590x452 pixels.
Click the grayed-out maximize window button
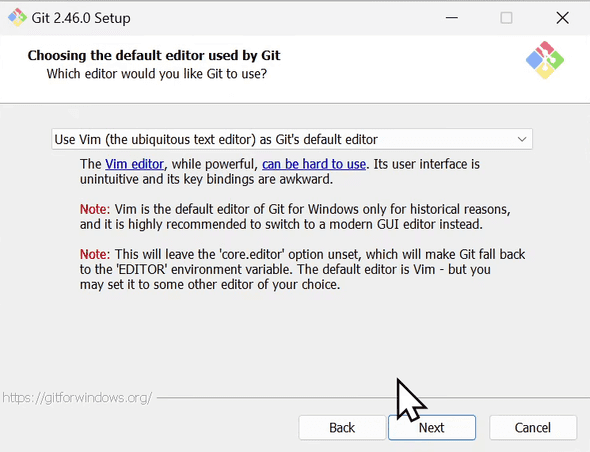[506, 18]
